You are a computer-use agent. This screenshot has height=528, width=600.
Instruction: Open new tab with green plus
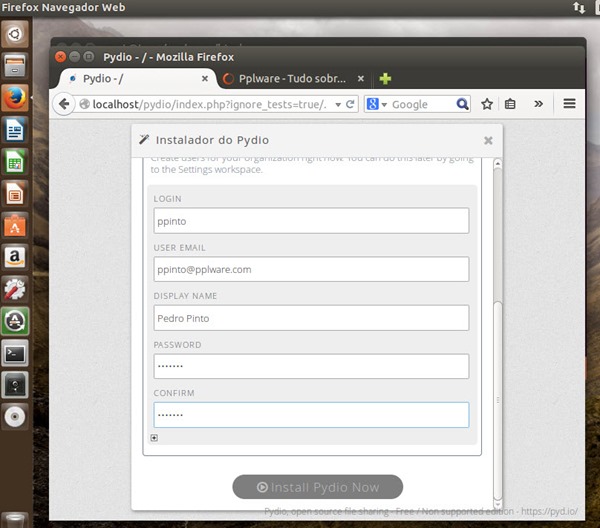point(385,79)
